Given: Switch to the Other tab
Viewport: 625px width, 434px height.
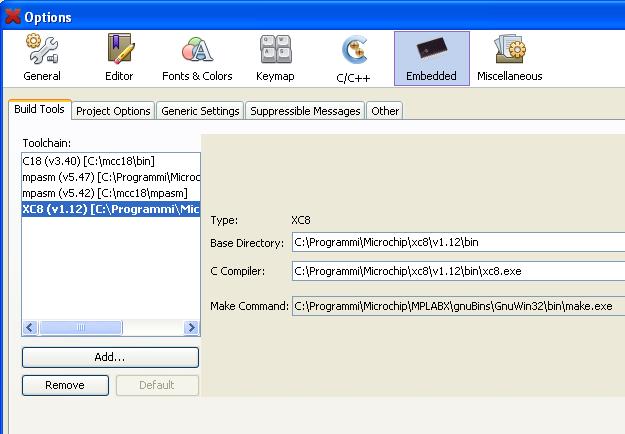Looking at the screenshot, I should [x=385, y=111].
